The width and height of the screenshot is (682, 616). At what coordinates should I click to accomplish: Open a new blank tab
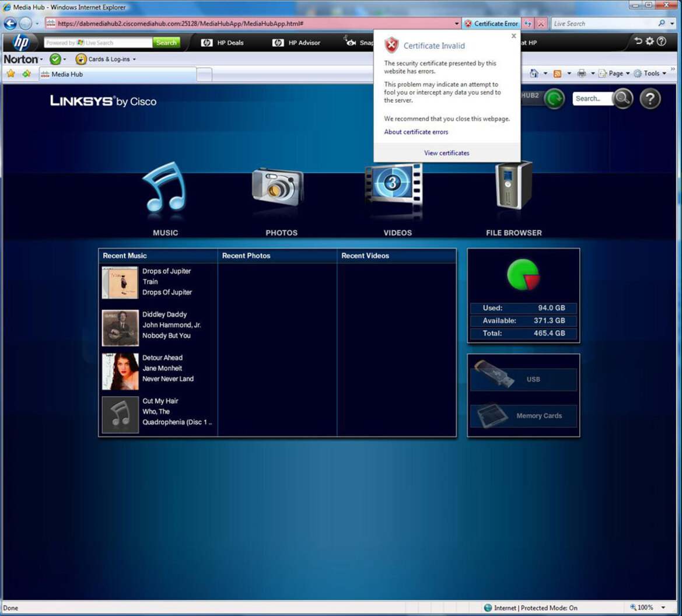click(204, 75)
